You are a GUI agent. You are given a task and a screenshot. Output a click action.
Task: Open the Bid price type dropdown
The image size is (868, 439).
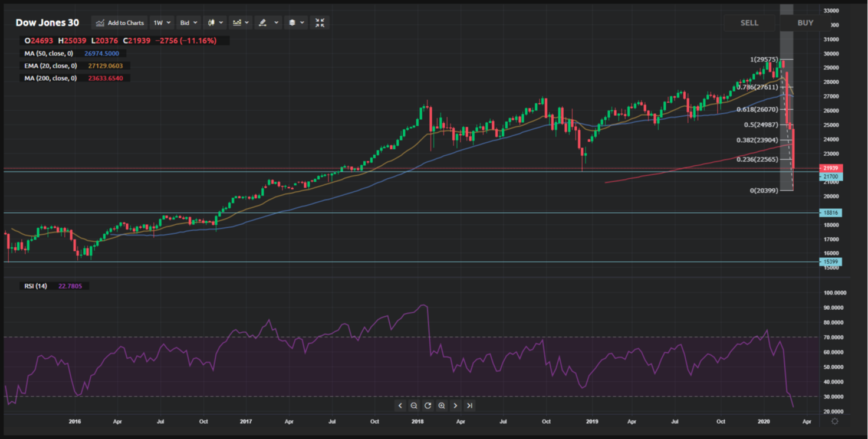pos(189,23)
